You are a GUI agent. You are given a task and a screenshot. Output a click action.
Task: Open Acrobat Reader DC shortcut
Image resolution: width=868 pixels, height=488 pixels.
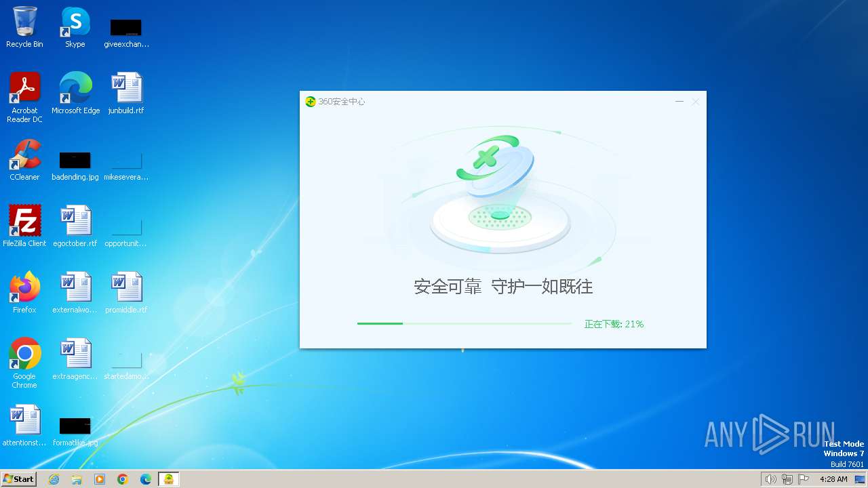24,97
